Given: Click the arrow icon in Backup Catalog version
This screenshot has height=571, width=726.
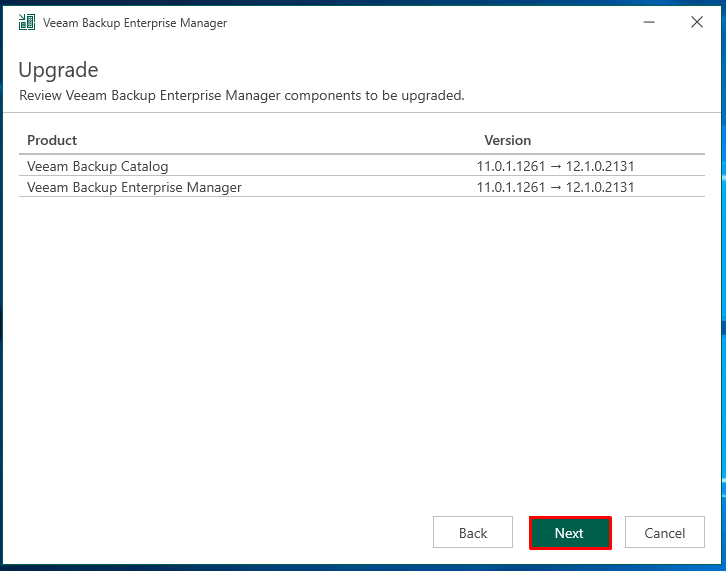Looking at the screenshot, I should pyautogui.click(x=556, y=166).
